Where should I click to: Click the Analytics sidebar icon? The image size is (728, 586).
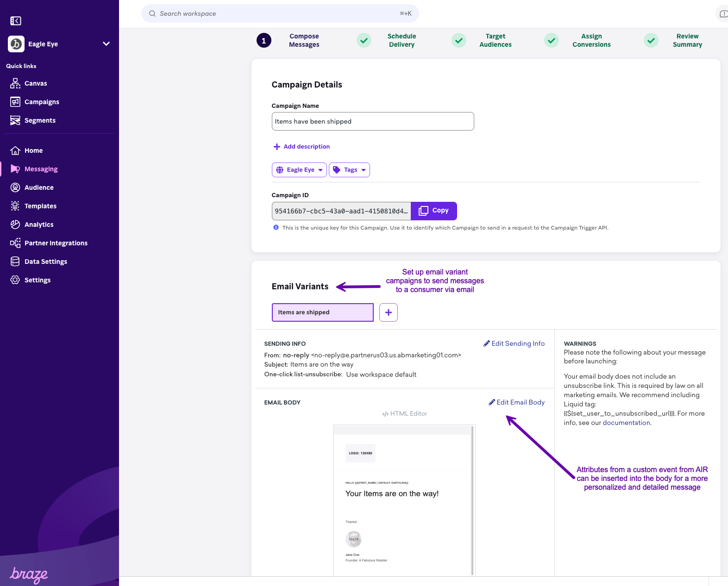pyautogui.click(x=15, y=224)
